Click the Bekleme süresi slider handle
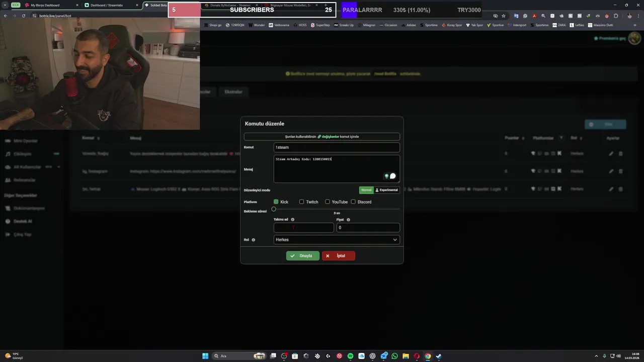This screenshot has height=362, width=644. tap(274, 209)
